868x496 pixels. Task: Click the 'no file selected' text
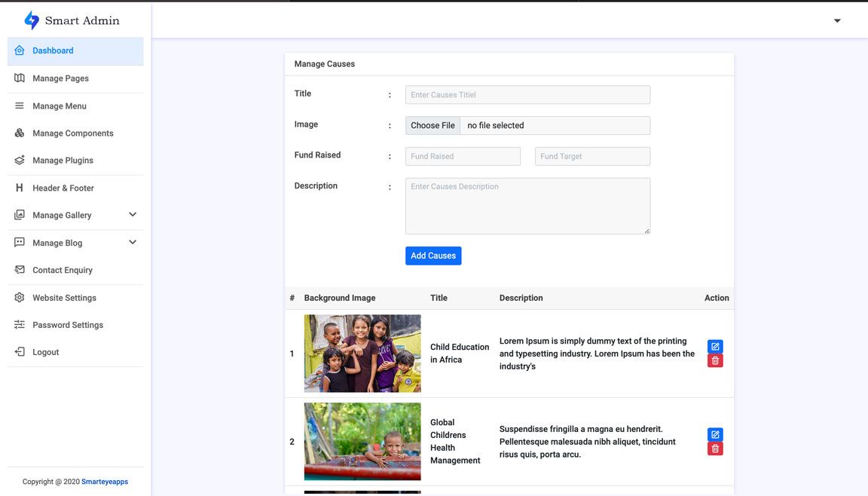point(496,126)
